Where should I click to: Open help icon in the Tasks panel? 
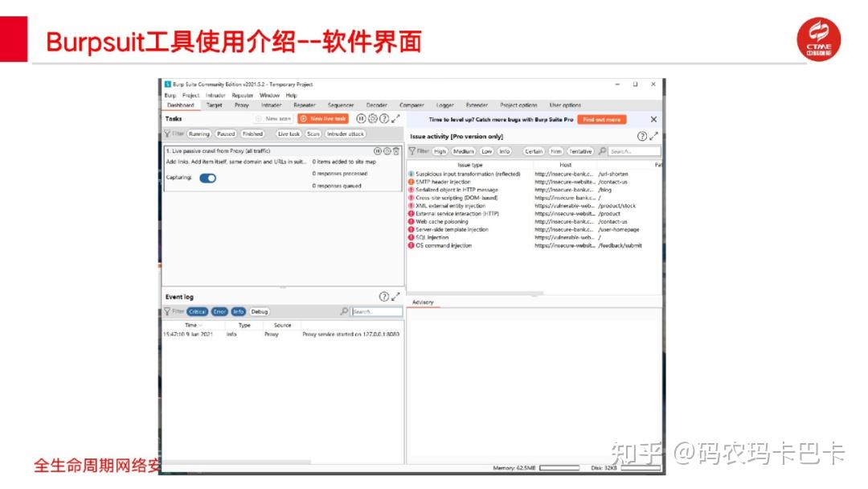click(384, 118)
